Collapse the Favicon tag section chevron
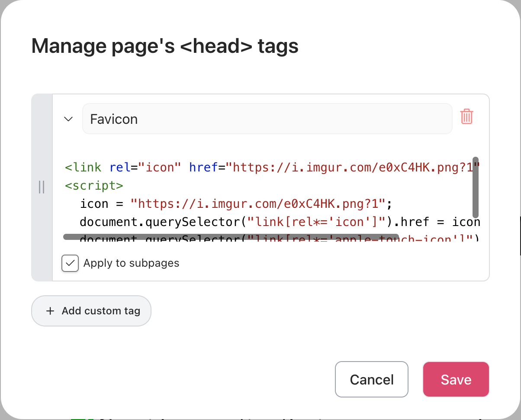The width and height of the screenshot is (521, 420). tap(68, 119)
